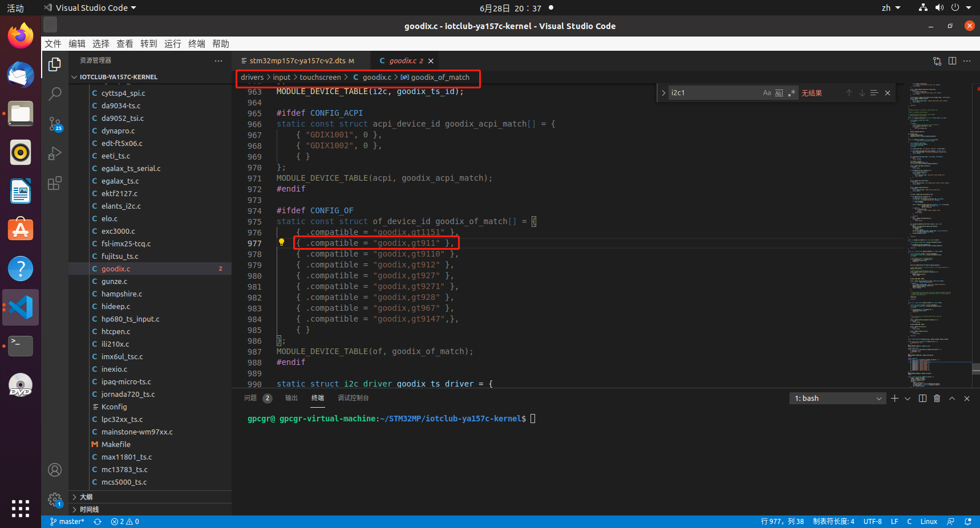Toggle whole word match in find box
The height and width of the screenshot is (528, 980).
click(x=779, y=93)
